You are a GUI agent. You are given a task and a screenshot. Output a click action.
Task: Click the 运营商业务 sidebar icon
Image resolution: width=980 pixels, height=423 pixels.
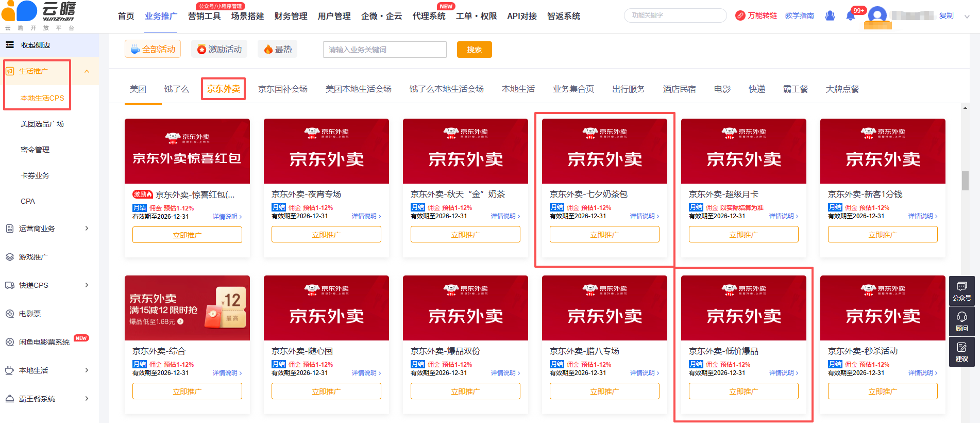point(10,229)
